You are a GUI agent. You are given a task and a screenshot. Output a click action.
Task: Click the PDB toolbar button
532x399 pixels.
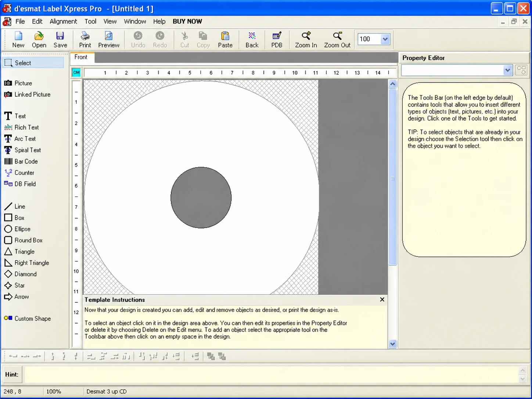coord(277,40)
